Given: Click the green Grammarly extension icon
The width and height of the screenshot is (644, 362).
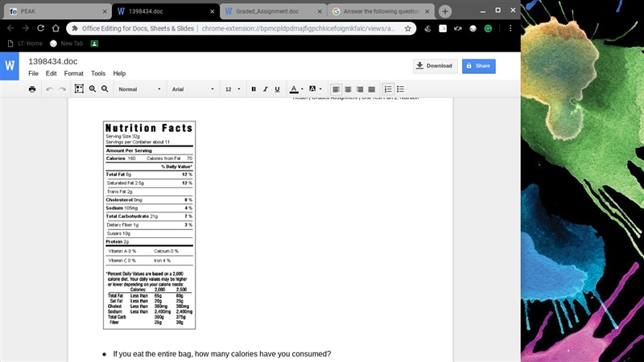Looking at the screenshot, I should (488, 28).
